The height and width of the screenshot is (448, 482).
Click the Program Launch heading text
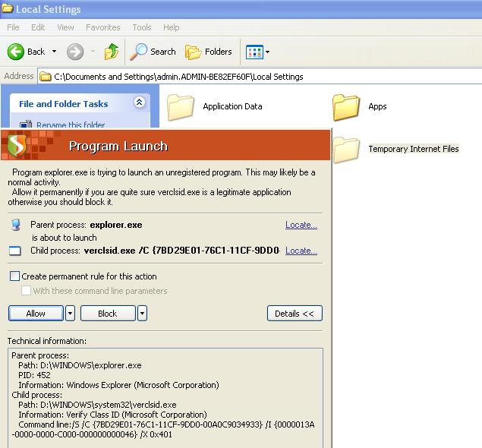[x=118, y=146]
